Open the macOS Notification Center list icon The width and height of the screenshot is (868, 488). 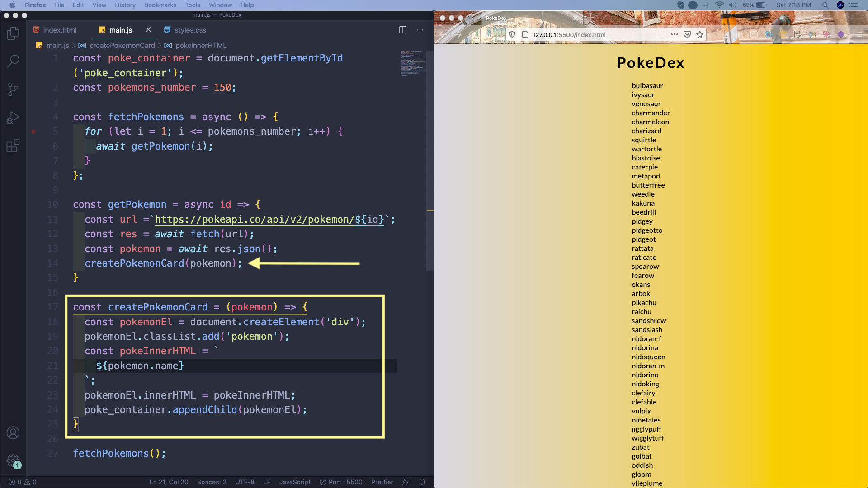tap(854, 5)
